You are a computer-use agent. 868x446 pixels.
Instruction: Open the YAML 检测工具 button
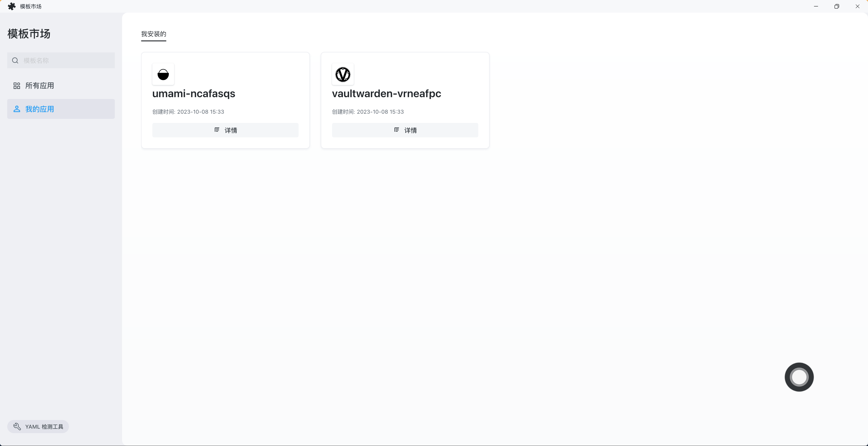tap(38, 427)
